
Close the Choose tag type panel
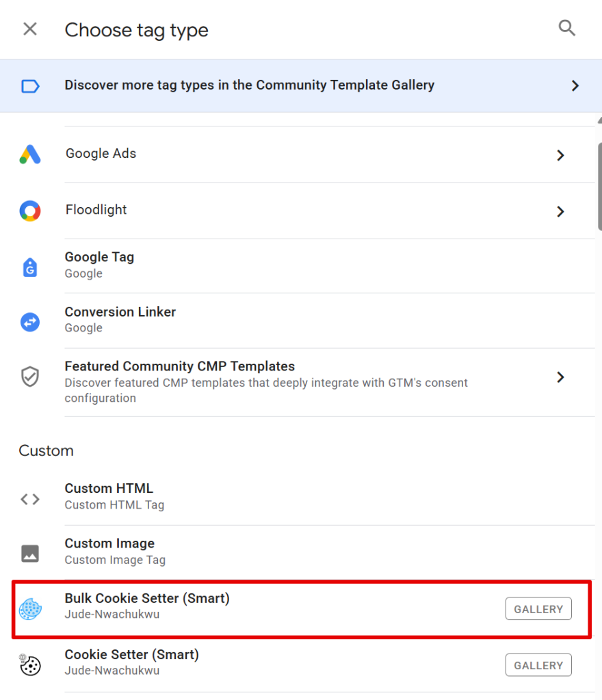point(30,29)
